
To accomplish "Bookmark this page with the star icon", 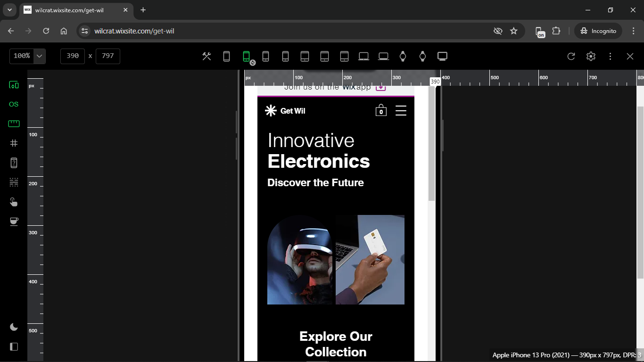I will (x=514, y=31).
